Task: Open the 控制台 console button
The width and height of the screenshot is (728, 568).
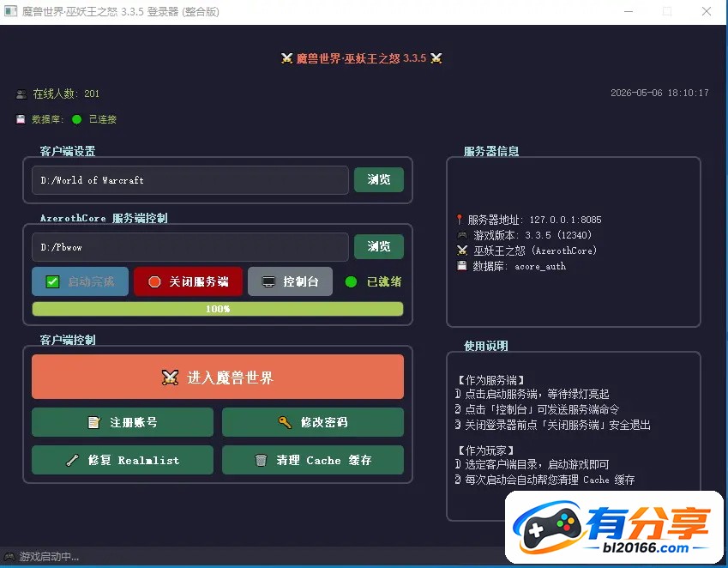Action: 290,281
